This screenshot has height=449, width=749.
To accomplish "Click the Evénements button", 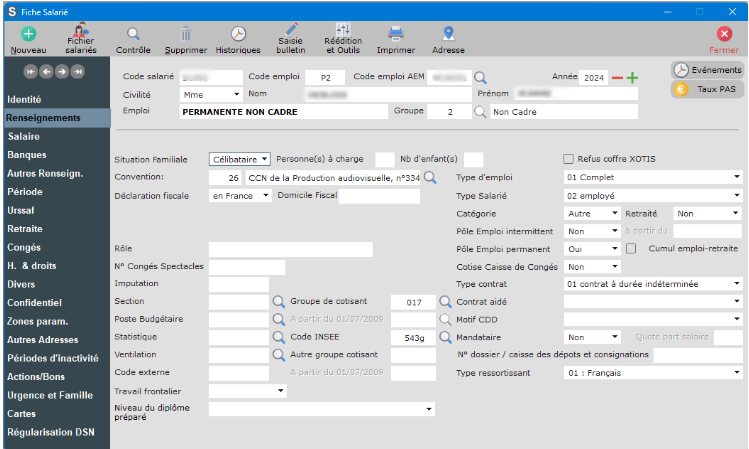I will (x=708, y=70).
